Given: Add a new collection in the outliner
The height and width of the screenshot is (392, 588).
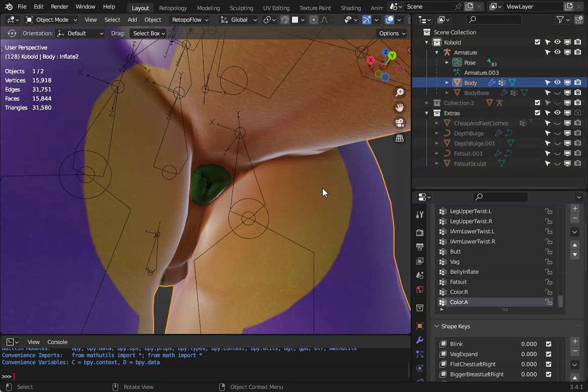Looking at the screenshot, I should 579,20.
